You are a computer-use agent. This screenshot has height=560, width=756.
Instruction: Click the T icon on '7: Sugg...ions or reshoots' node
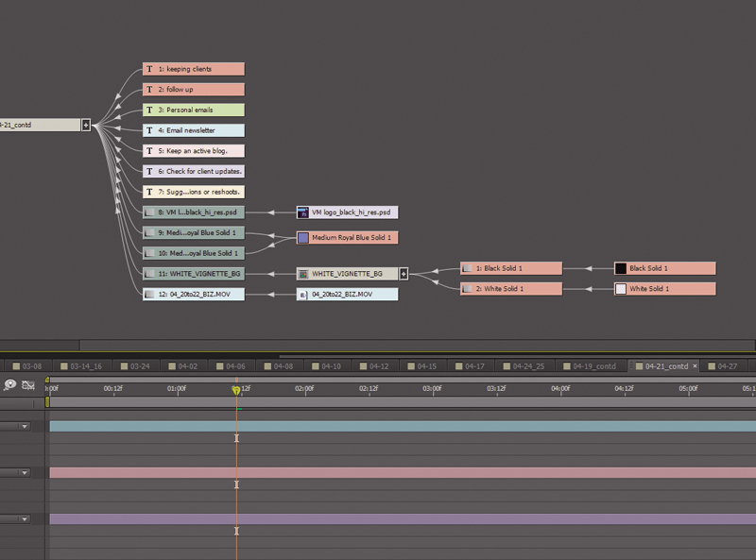(149, 192)
